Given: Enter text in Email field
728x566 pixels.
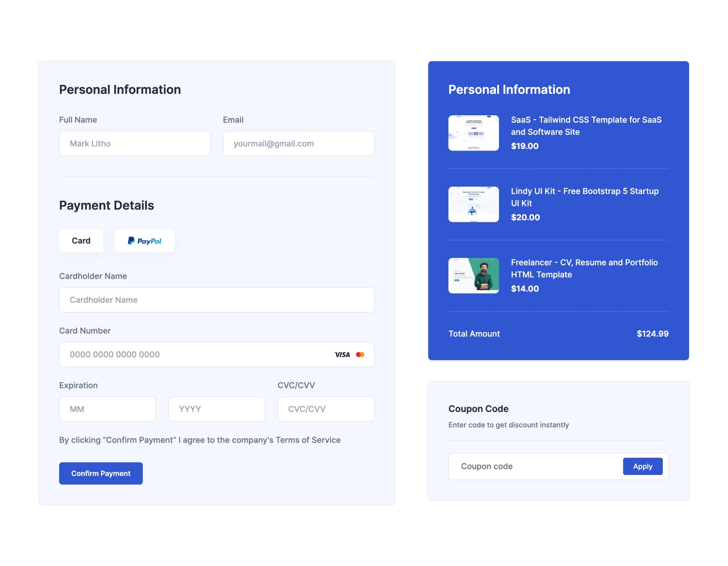Looking at the screenshot, I should point(299,144).
